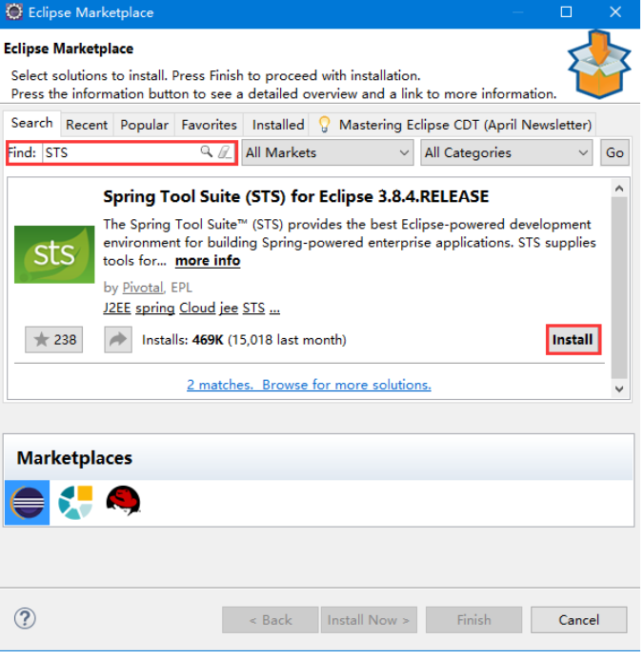Clear the Find field with eraser icon
The image size is (644, 659).
pos(226,152)
